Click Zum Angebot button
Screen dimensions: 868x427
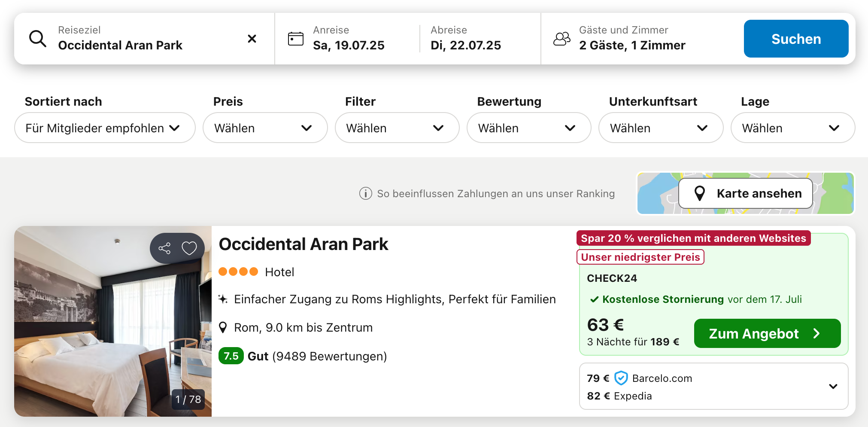pyautogui.click(x=767, y=333)
